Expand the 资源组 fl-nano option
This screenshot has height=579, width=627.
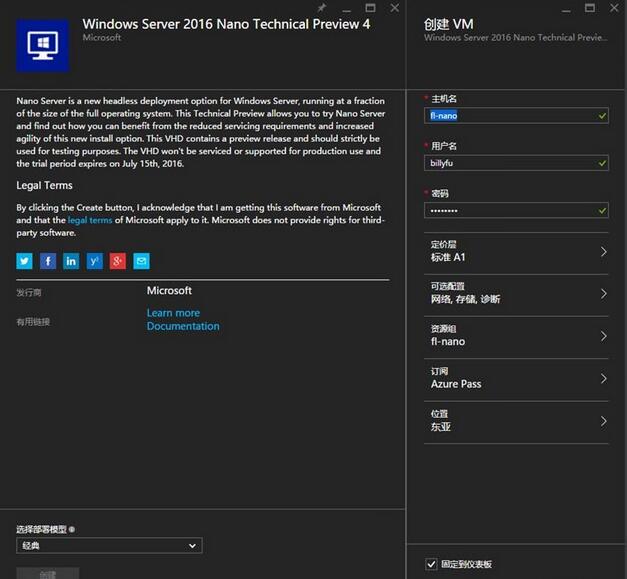pyautogui.click(x=516, y=336)
